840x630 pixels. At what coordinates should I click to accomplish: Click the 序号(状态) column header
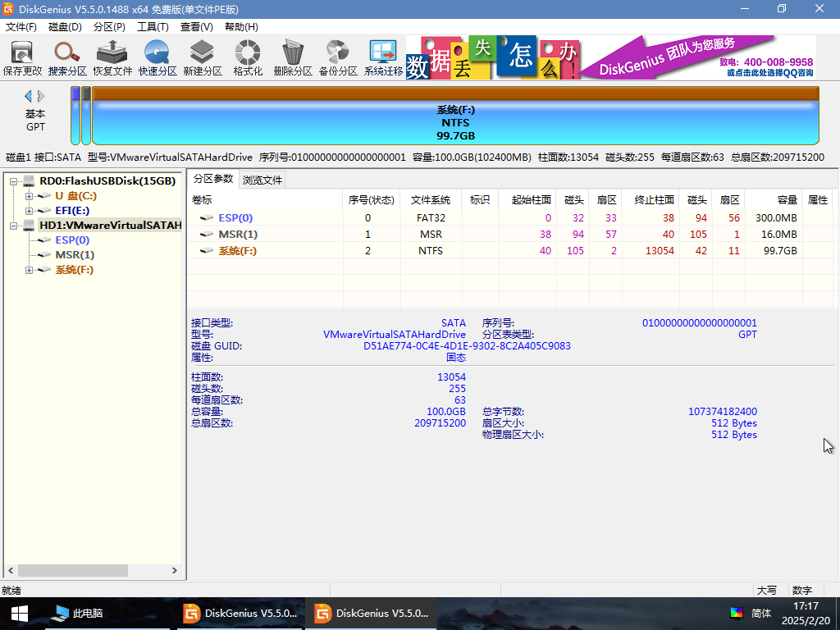(372, 200)
